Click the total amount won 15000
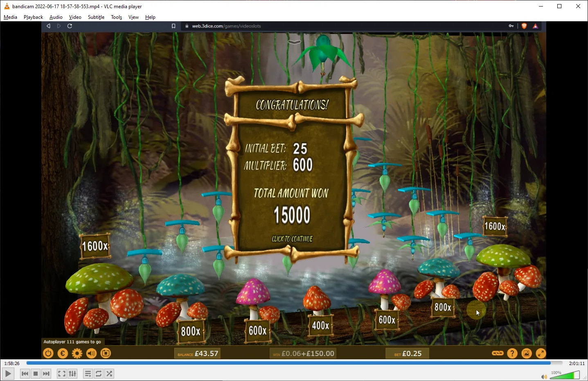The height and width of the screenshot is (381, 588). 292,215
